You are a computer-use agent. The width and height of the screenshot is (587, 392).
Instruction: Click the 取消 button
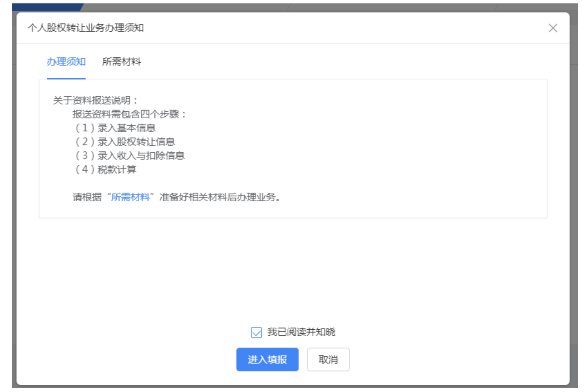point(328,360)
